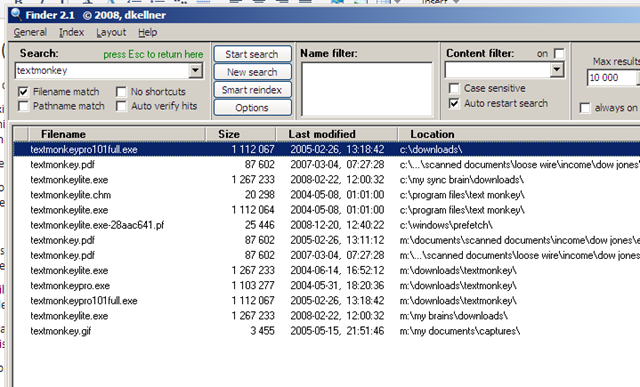This screenshot has width=640, height=387.
Task: Click size value 3 455
Action: [262, 331]
